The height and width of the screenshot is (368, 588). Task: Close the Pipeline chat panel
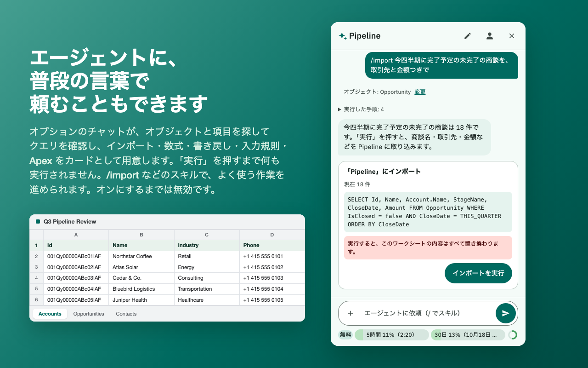512,36
